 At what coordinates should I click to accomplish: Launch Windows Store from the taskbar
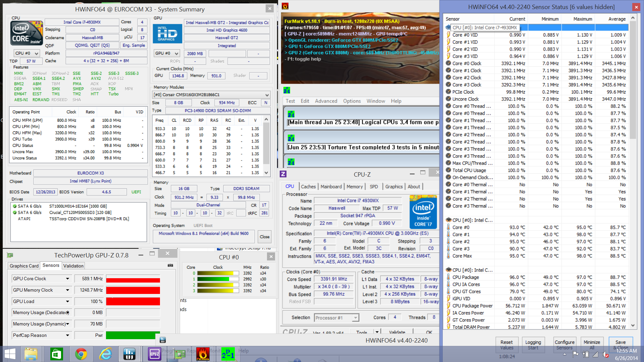[x=56, y=354]
